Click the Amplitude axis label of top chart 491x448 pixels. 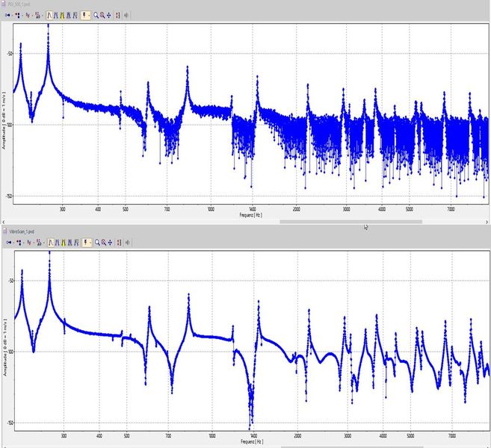[x=4, y=120]
